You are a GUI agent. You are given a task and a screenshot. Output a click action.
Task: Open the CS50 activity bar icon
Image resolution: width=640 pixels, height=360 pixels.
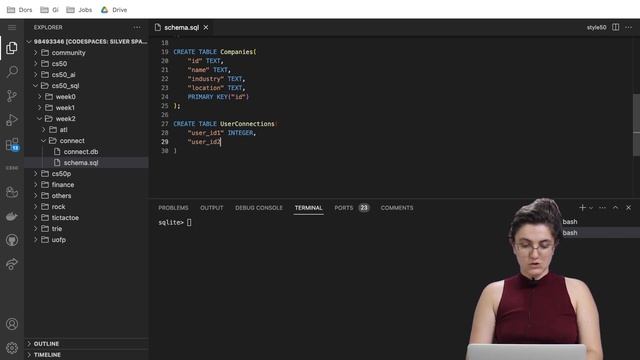pyautogui.click(x=12, y=168)
